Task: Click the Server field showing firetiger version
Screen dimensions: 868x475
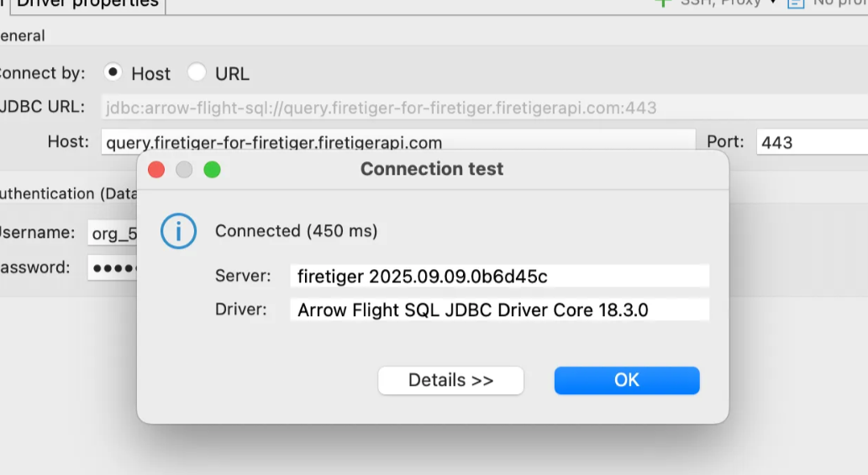Action: coord(499,276)
